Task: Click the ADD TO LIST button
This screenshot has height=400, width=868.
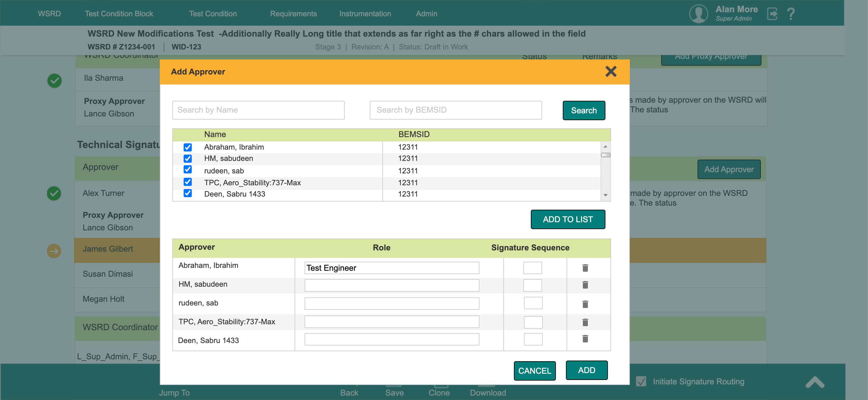Action: click(568, 219)
